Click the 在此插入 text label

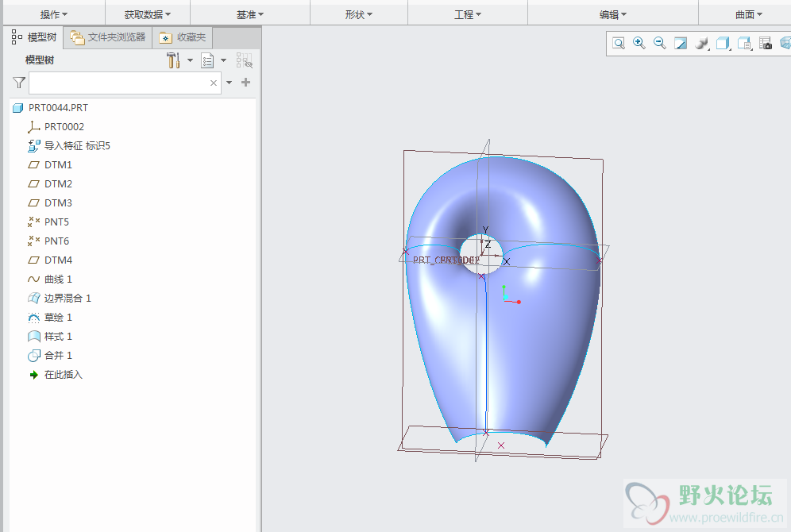(63, 375)
